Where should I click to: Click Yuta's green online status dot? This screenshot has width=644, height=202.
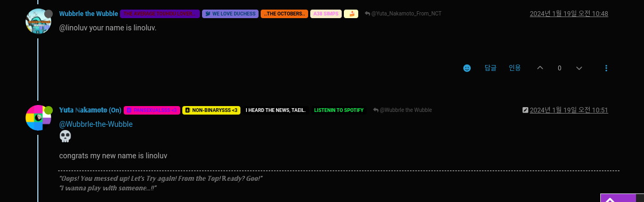pos(49,110)
